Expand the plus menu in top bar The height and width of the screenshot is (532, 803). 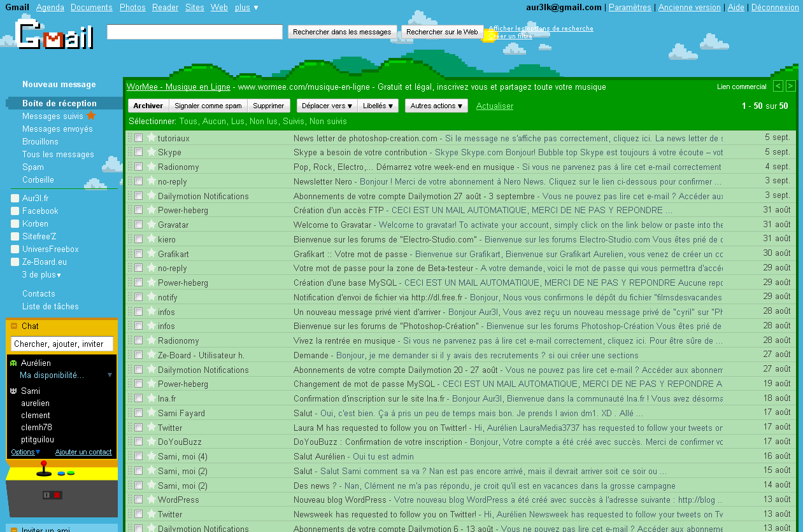pos(246,8)
